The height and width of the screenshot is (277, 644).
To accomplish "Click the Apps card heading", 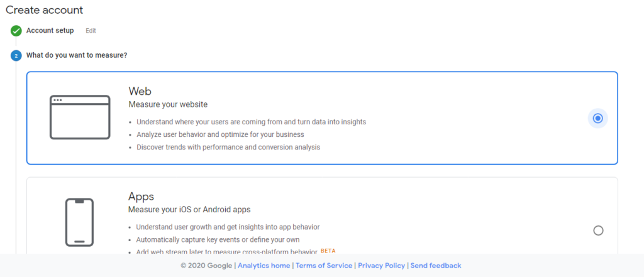I will click(142, 196).
